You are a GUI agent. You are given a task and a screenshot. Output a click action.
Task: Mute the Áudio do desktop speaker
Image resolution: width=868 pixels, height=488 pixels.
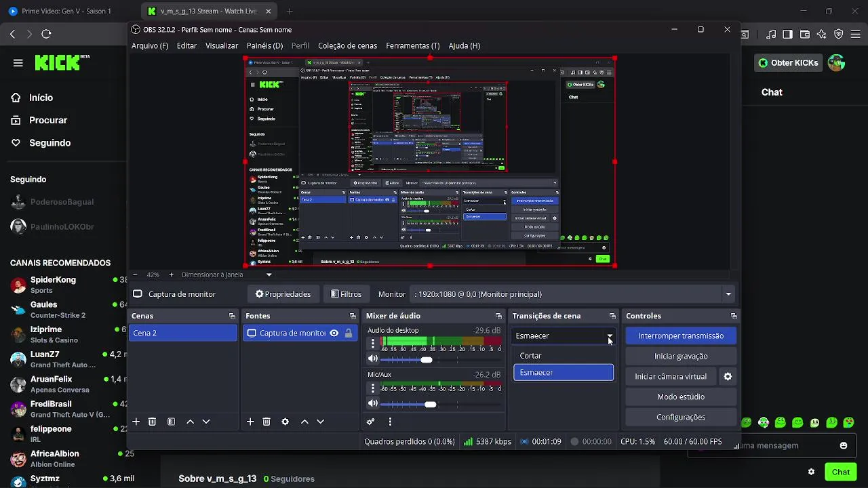[373, 359]
